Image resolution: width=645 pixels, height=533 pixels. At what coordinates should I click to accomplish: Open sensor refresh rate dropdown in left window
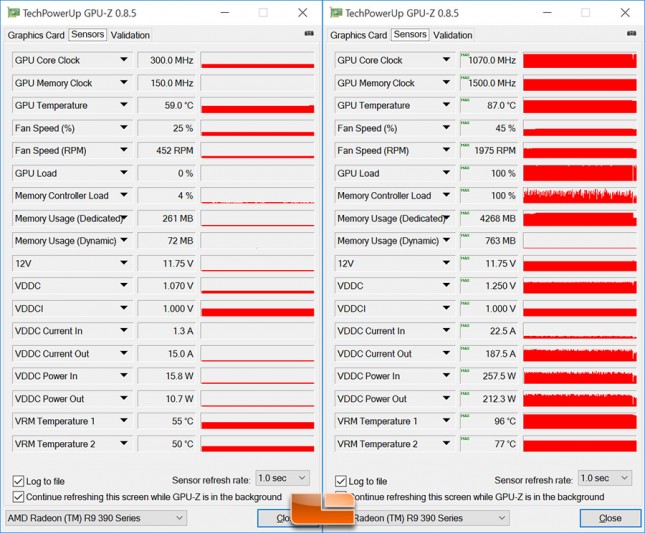point(282,478)
